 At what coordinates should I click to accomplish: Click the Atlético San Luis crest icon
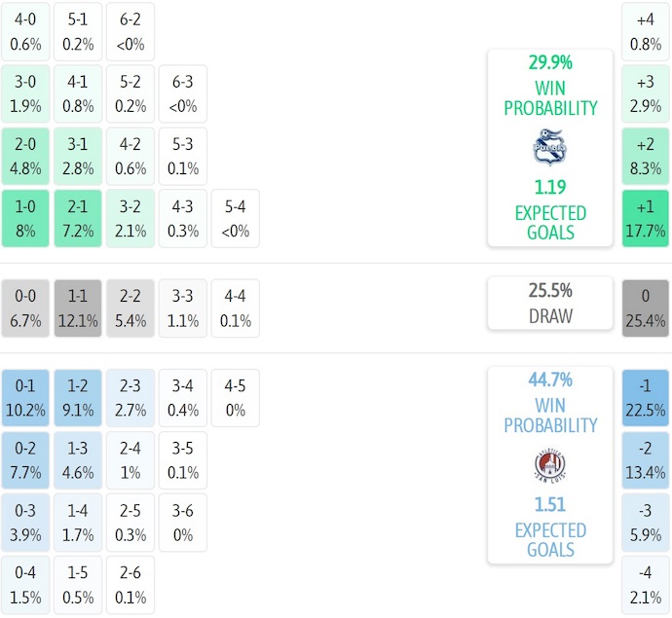[550, 465]
